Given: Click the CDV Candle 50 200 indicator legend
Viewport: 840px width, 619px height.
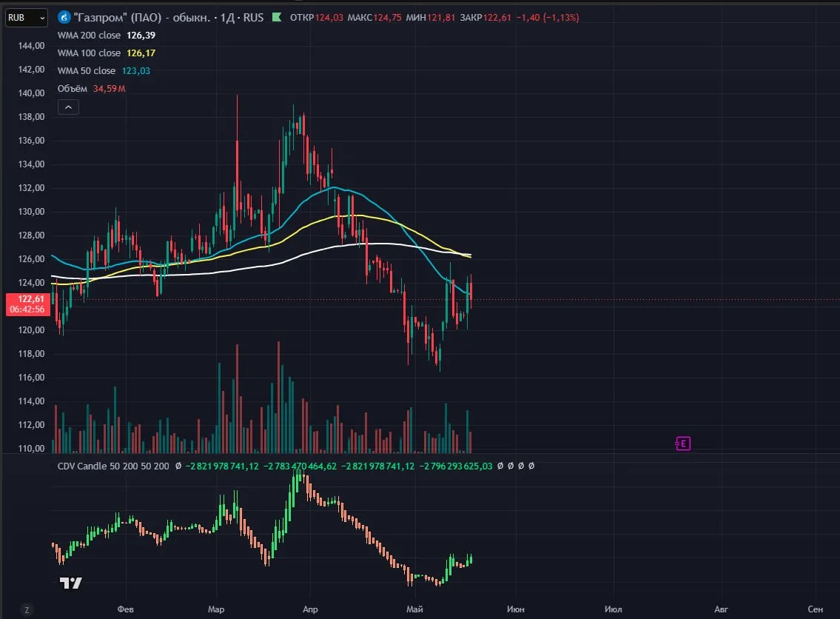Looking at the screenshot, I should [x=113, y=466].
